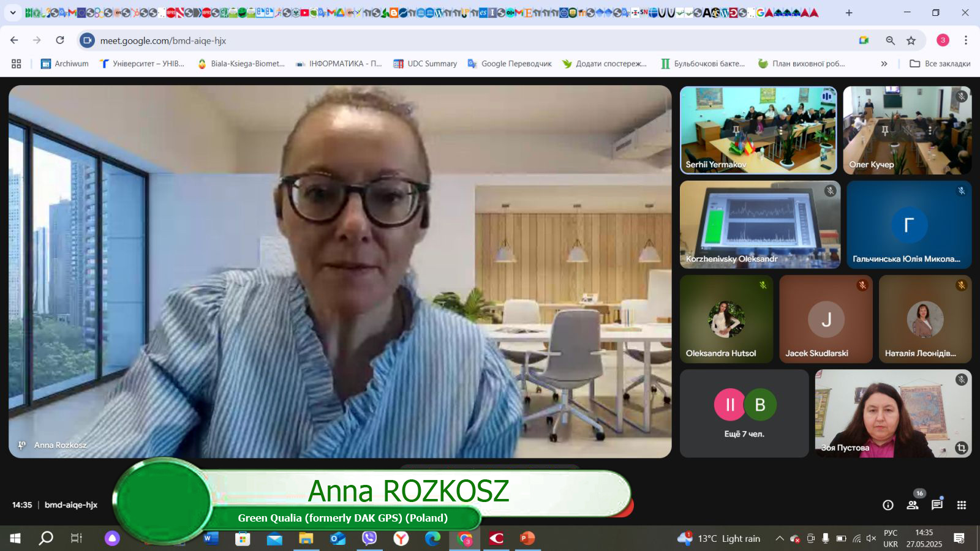Open the UDC Summary bookmark

[425, 64]
